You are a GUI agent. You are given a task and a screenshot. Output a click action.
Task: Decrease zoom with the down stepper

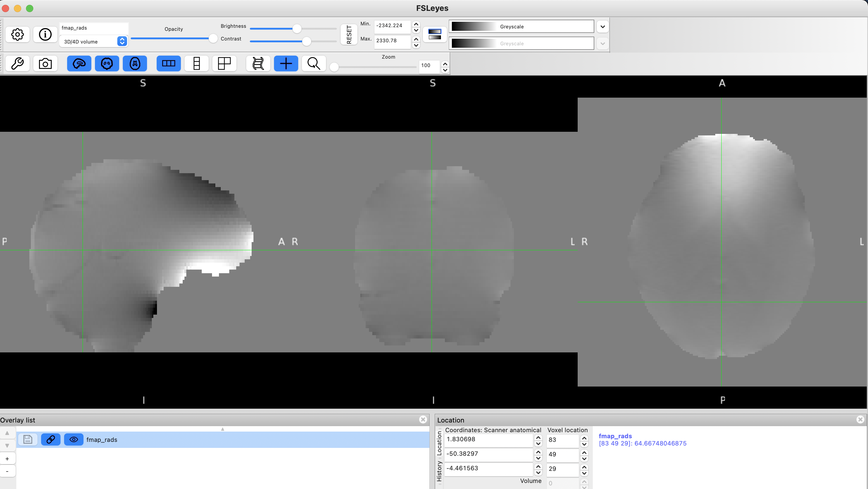pos(445,70)
